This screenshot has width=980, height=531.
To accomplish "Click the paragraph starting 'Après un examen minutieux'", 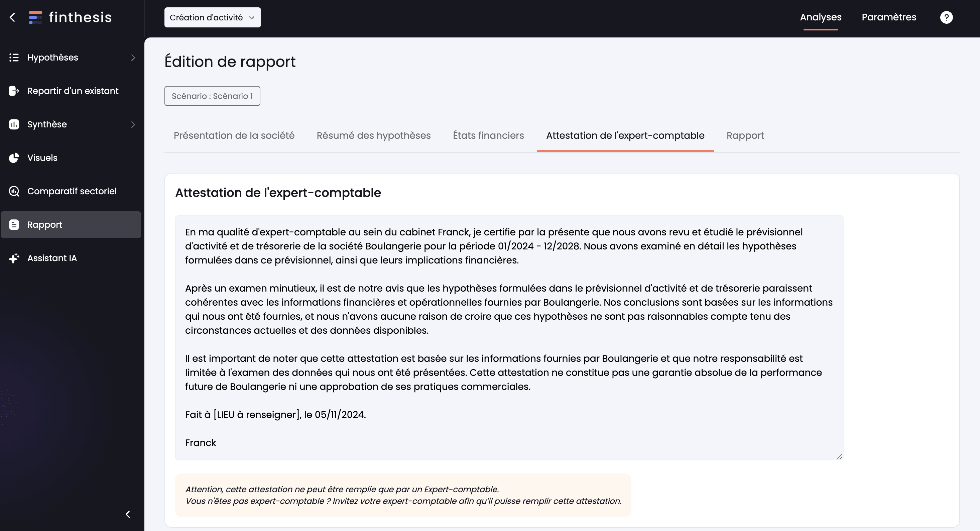I will click(x=509, y=309).
